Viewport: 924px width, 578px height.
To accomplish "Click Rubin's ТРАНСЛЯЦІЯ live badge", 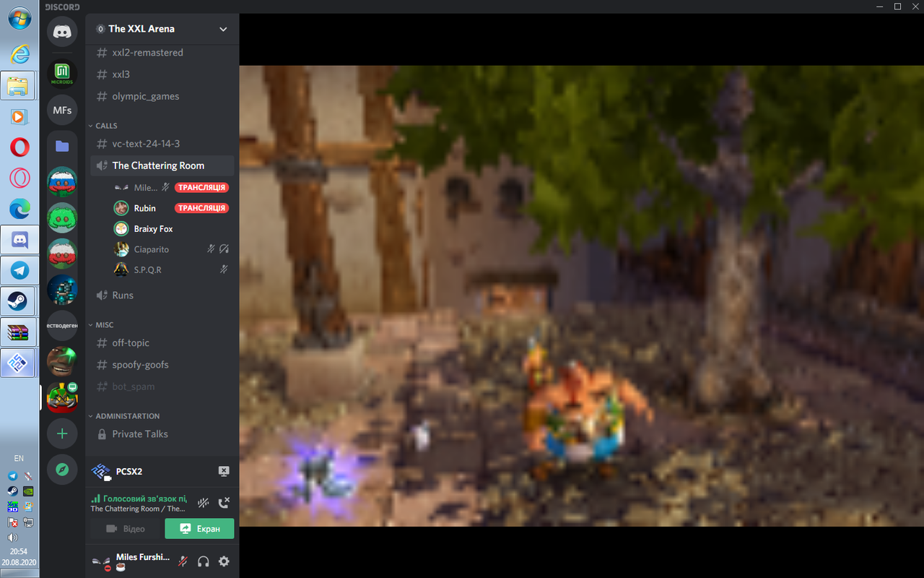I will [x=201, y=208].
